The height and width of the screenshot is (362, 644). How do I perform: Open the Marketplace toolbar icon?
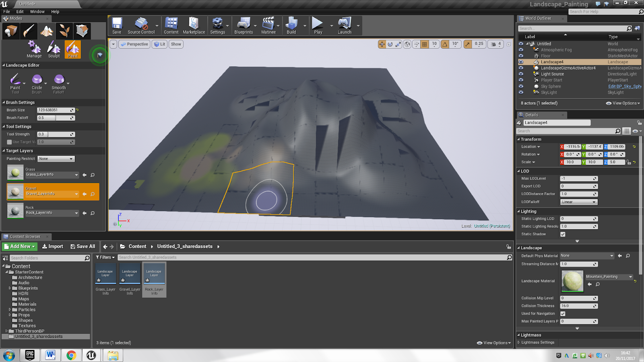(x=194, y=26)
